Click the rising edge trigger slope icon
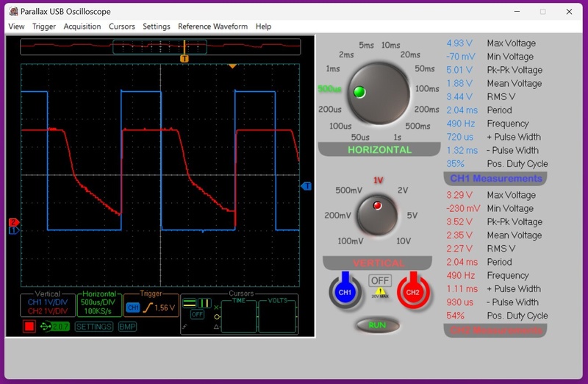This screenshot has width=588, height=384. [x=148, y=307]
